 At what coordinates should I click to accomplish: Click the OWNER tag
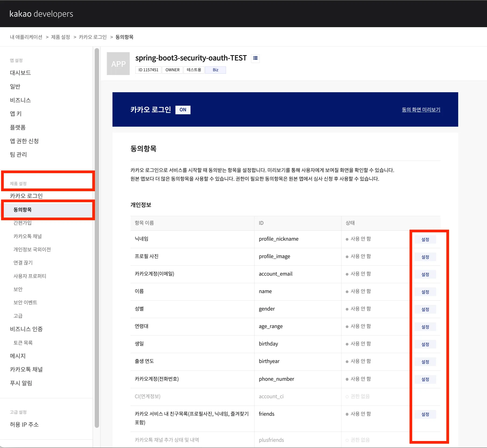click(172, 70)
